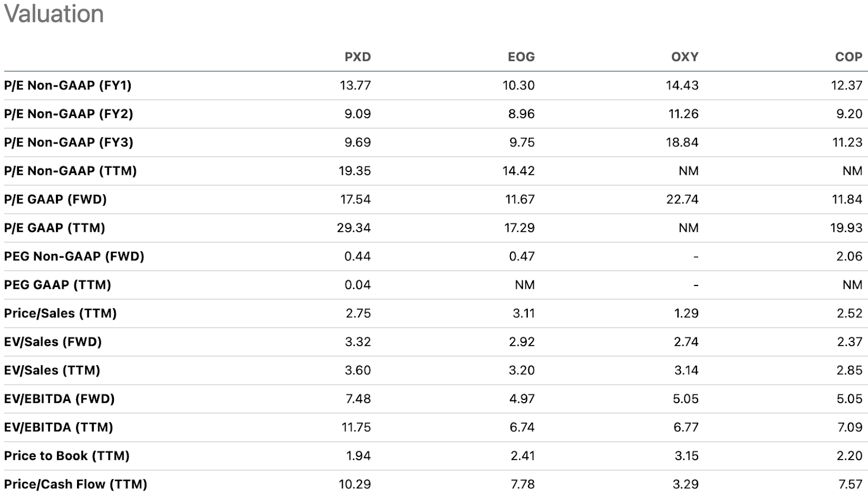
Task: Select the OXY column header
Action: pos(685,57)
